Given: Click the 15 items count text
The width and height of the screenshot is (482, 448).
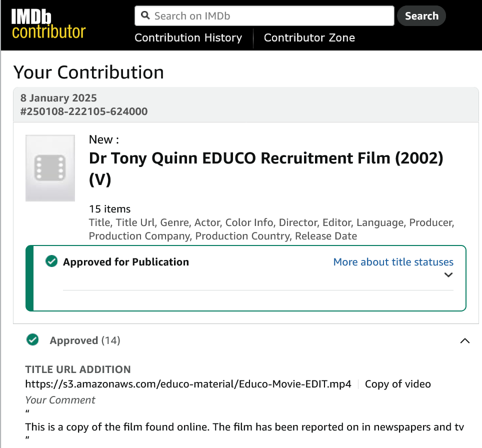Looking at the screenshot, I should click(x=109, y=209).
